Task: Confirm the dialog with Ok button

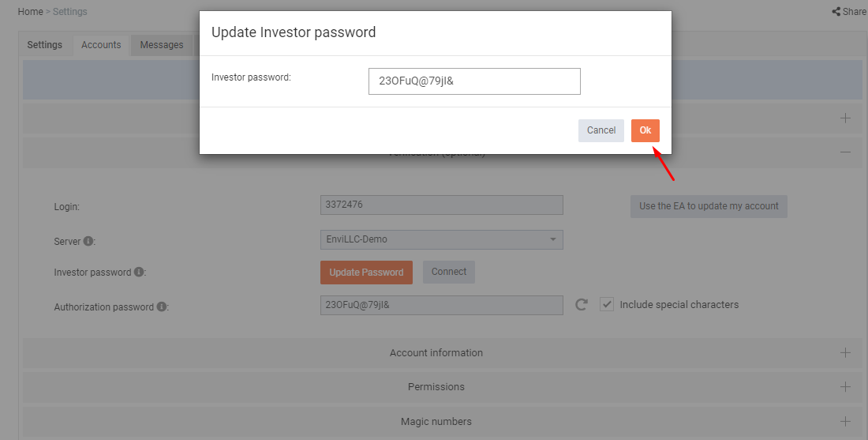Action: (645, 130)
